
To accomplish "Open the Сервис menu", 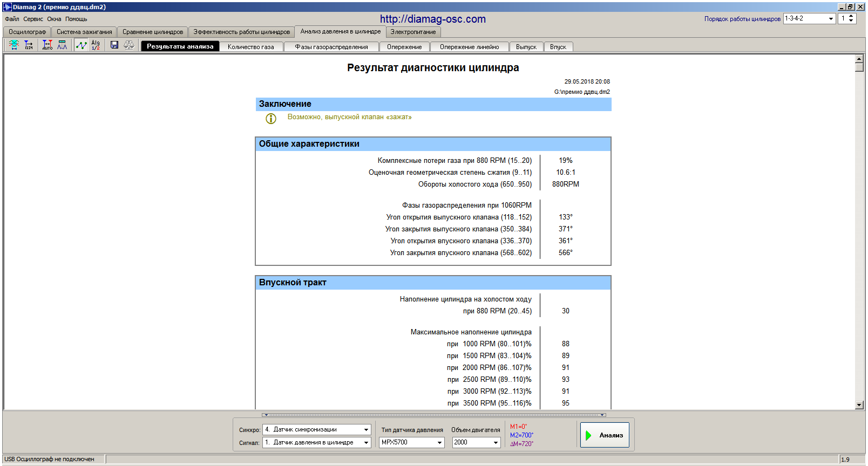I will point(33,19).
